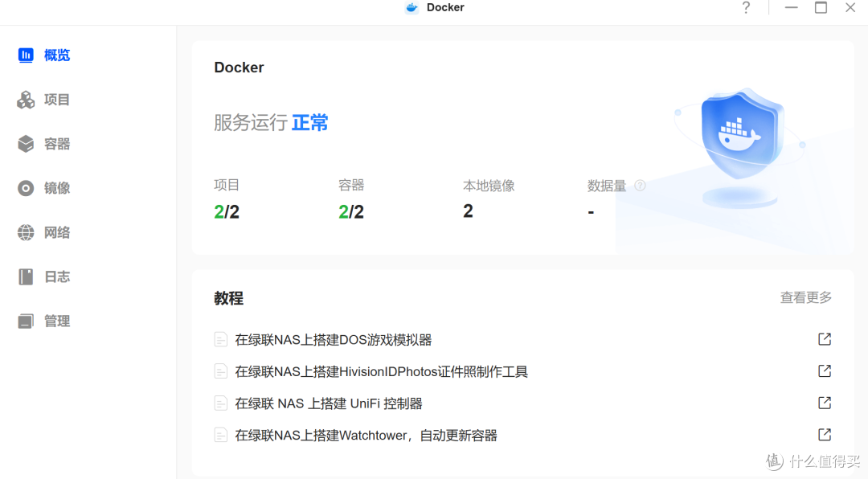Click the 概览 overview chart icon
This screenshot has height=479, width=868.
coord(26,55)
